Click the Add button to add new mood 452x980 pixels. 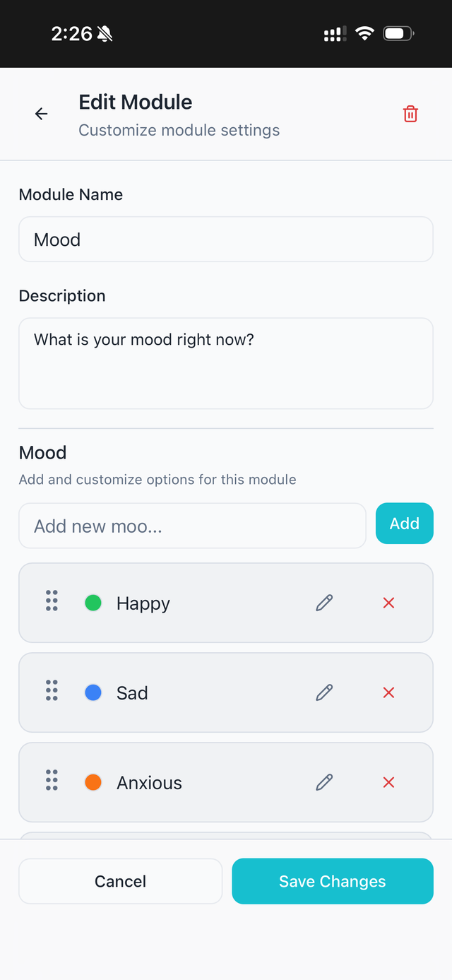(x=404, y=524)
